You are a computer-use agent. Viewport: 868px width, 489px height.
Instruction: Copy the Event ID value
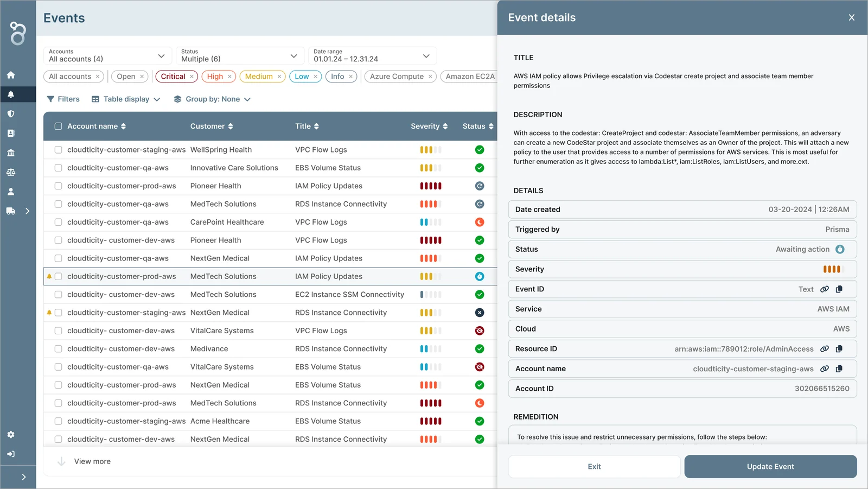click(839, 289)
